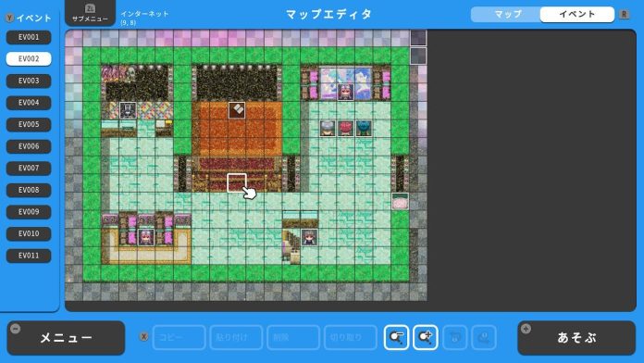This screenshot has width=644, height=363.
Task: Select event EV004 in list
Action: pos(29,103)
